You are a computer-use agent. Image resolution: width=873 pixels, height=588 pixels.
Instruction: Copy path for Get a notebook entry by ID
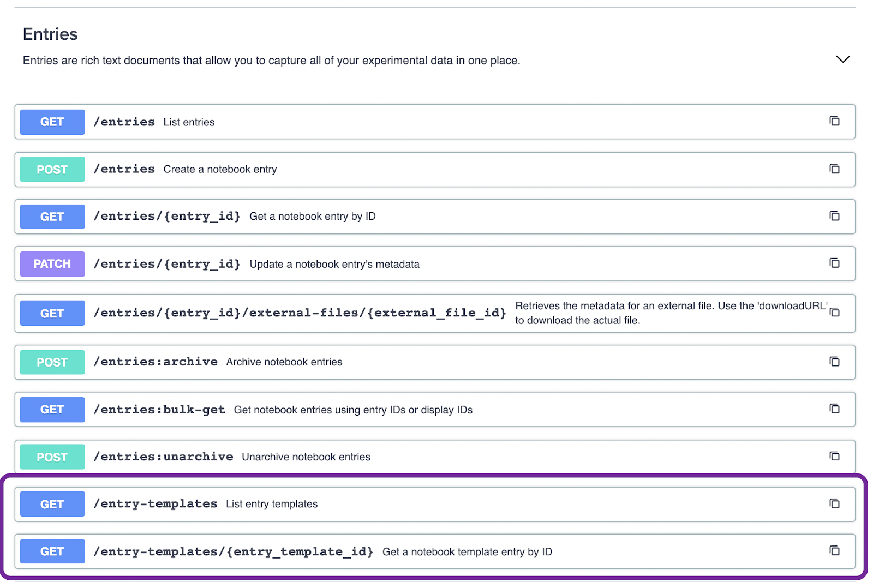[x=834, y=216]
